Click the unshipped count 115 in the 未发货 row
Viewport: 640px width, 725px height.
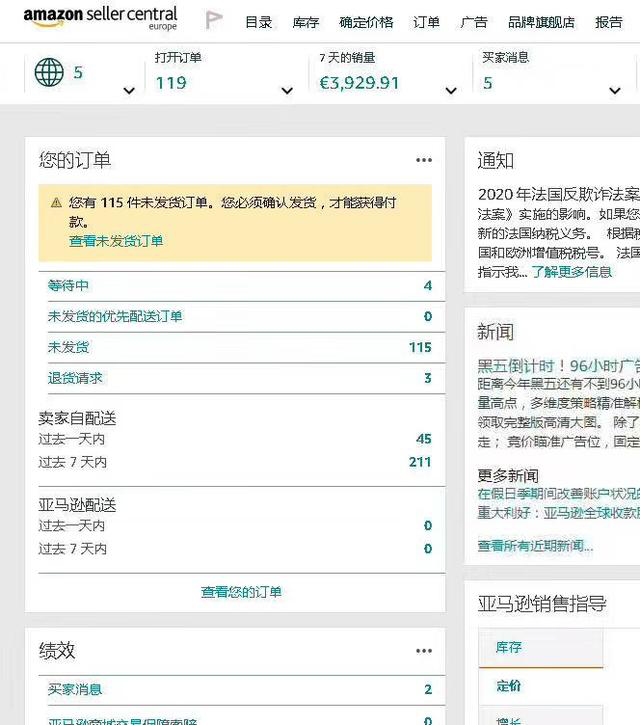click(x=420, y=347)
